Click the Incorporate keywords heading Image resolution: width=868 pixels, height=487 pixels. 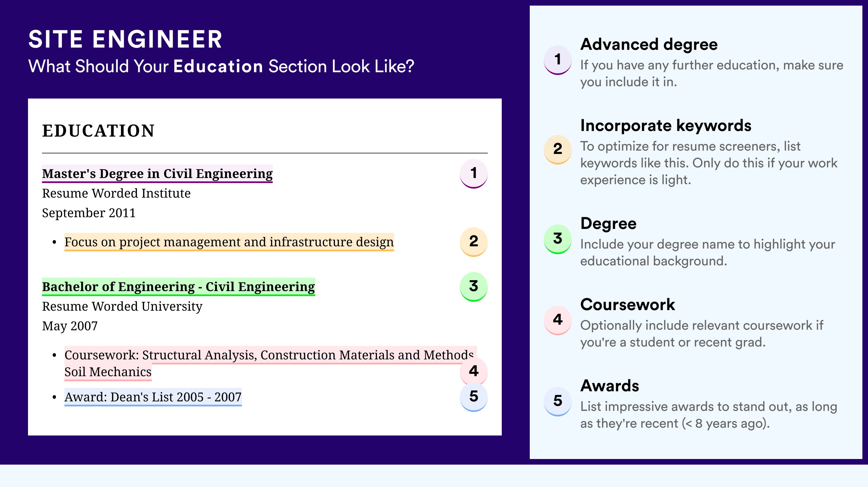pyautogui.click(x=666, y=126)
